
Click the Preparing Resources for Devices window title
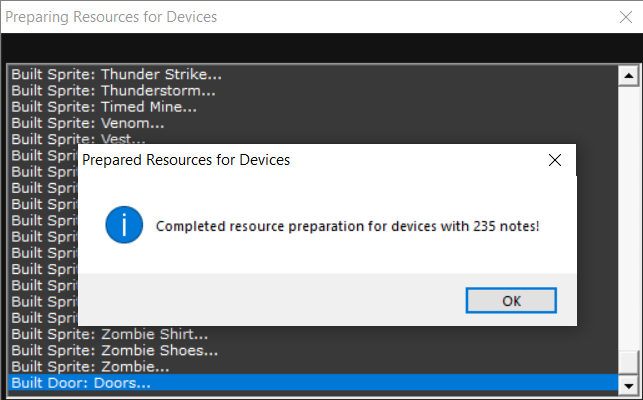[x=111, y=17]
